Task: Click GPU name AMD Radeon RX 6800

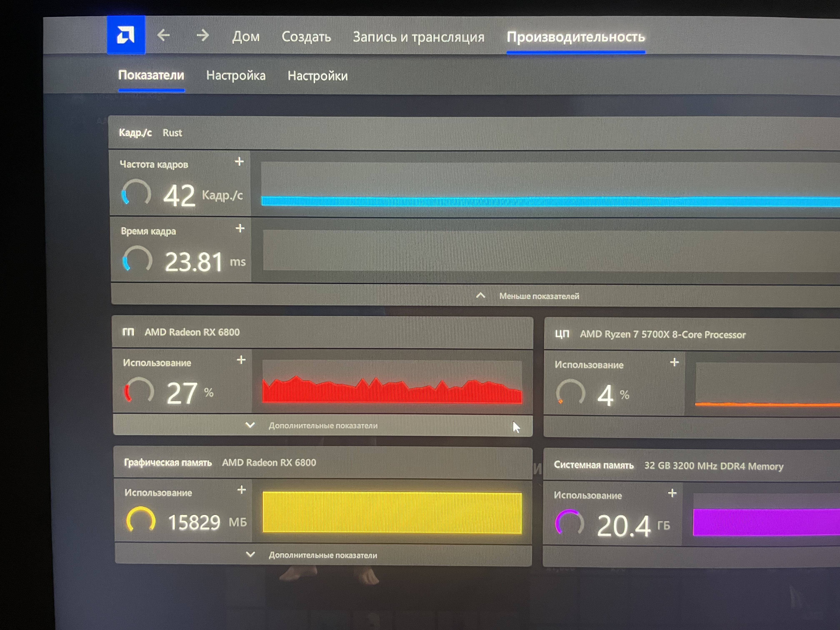Action: (192, 332)
